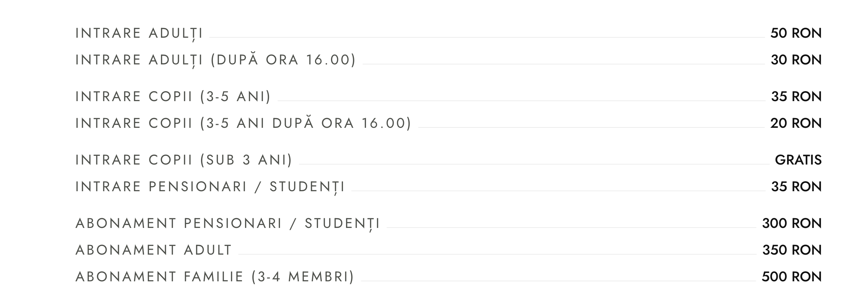The image size is (868, 293).
Task: Click the divider line beside GRATIS
Action: coord(534,164)
